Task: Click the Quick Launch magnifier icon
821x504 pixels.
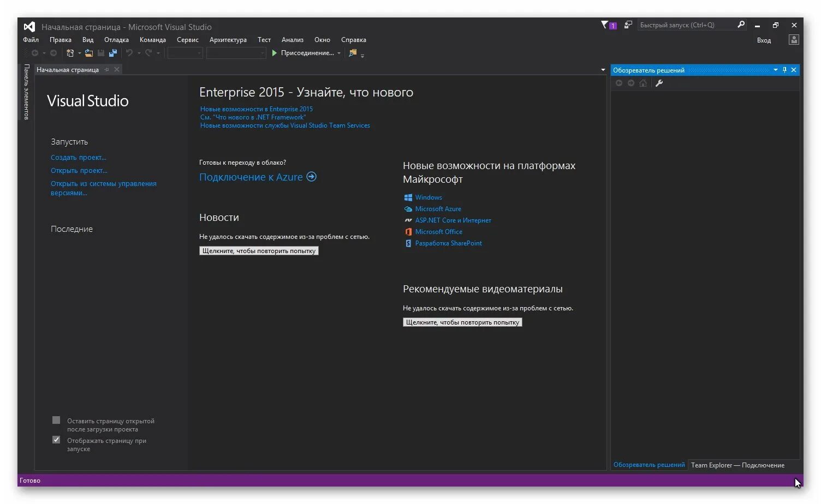Action: [741, 25]
